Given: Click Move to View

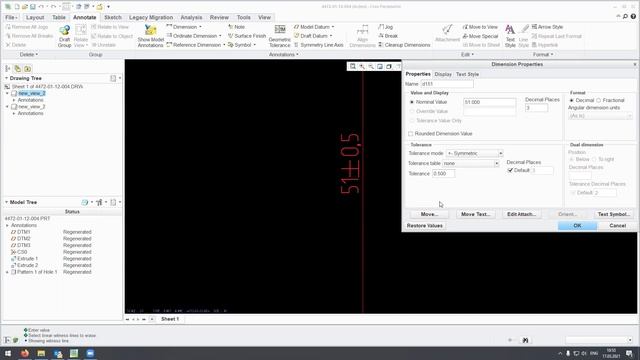Looking at the screenshot, I should pos(480,27).
